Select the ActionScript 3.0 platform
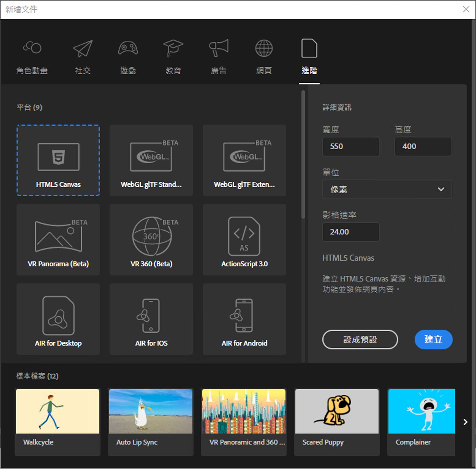The height and width of the screenshot is (469, 476). coord(244,240)
